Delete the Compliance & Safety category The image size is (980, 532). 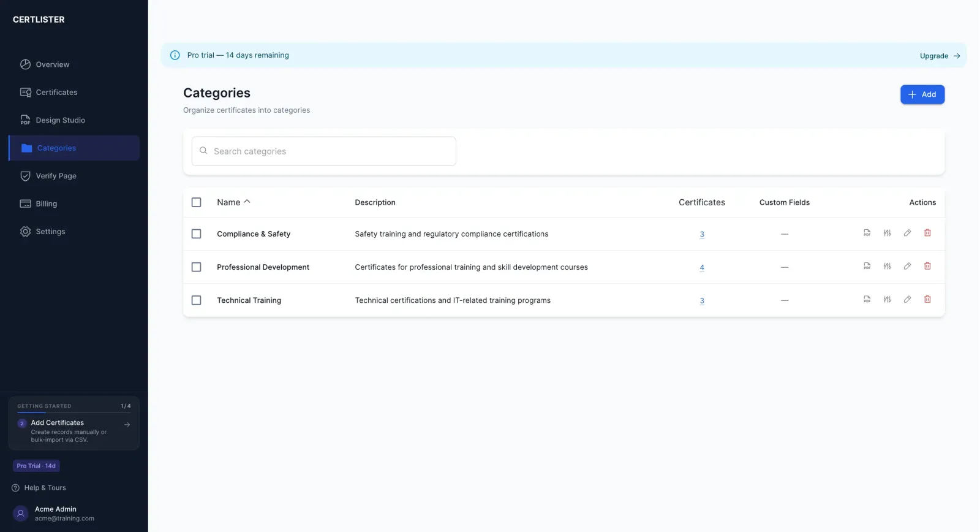[x=927, y=233]
